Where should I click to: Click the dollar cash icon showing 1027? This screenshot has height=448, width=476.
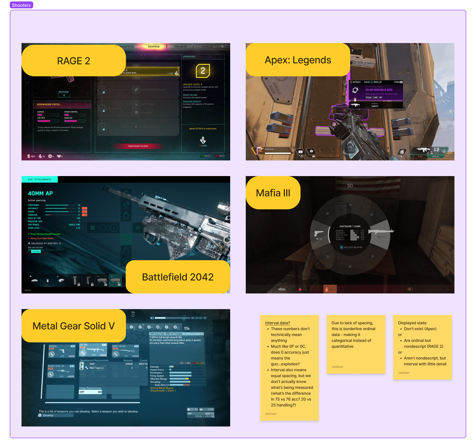click(x=29, y=156)
